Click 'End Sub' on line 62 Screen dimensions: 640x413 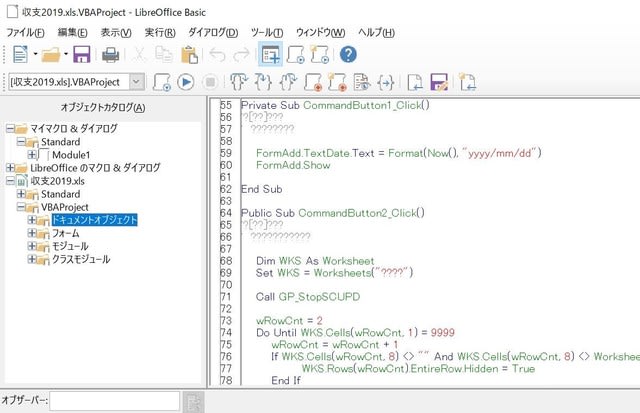pos(262,189)
